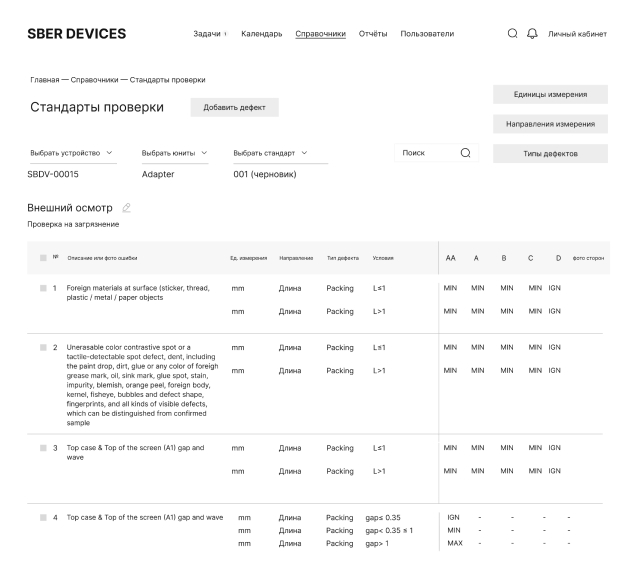Click the pencil edit icon beside Внешний осмотр
The height and width of the screenshot is (570, 630).
click(126, 207)
